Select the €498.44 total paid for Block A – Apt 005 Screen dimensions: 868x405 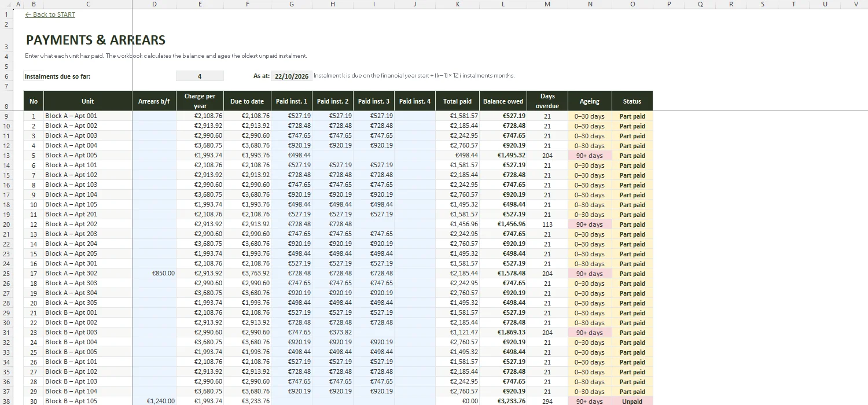pyautogui.click(x=458, y=156)
